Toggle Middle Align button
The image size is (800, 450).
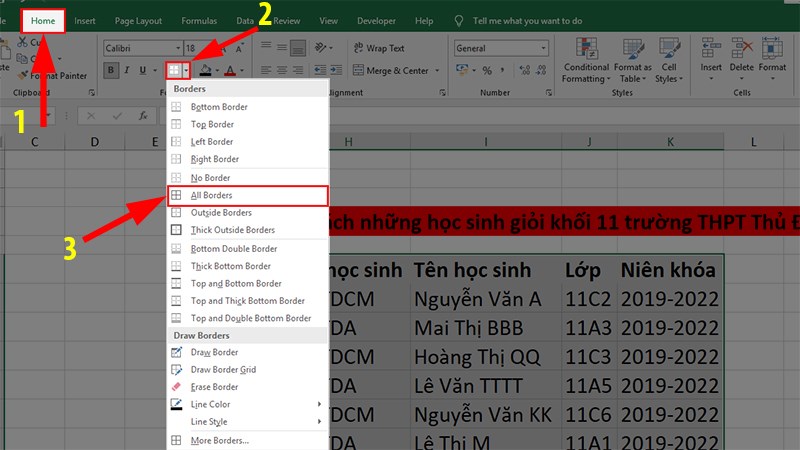282,47
